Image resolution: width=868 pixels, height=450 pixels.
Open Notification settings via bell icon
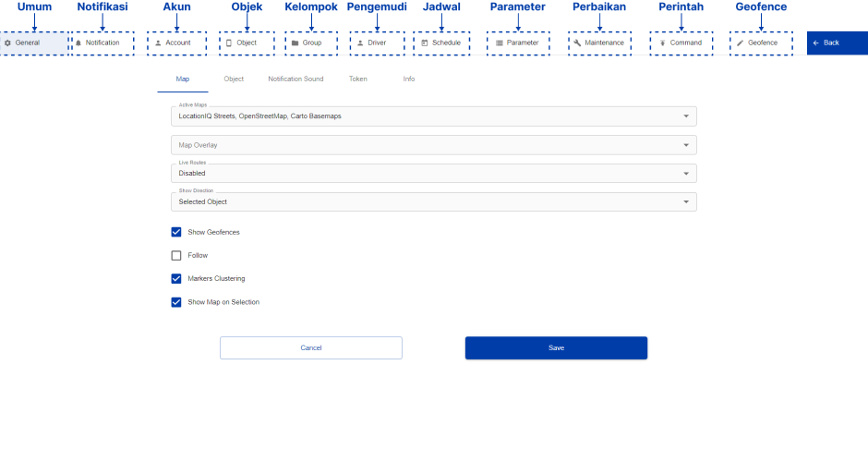point(78,43)
